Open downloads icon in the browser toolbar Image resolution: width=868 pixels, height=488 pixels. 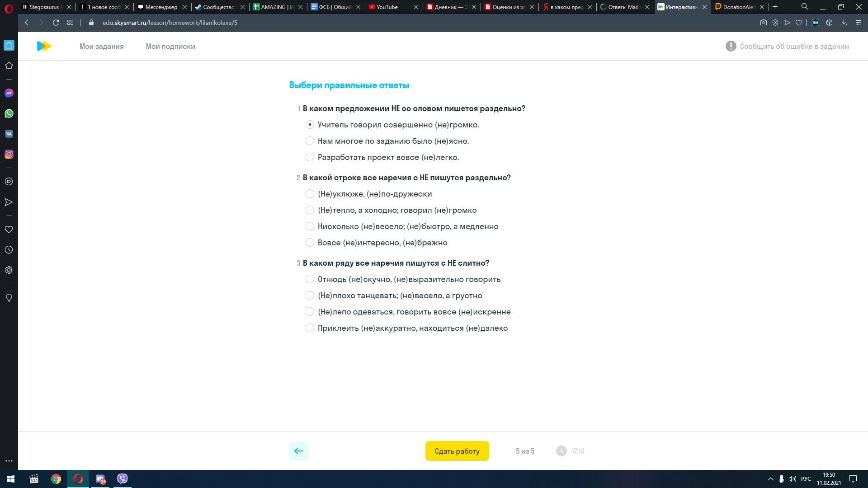point(844,23)
